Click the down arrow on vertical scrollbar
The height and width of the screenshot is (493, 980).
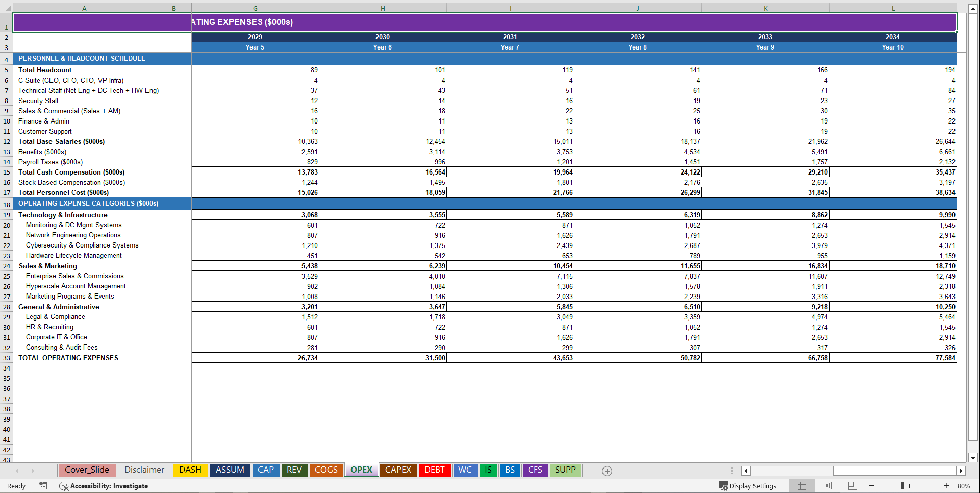click(x=973, y=458)
